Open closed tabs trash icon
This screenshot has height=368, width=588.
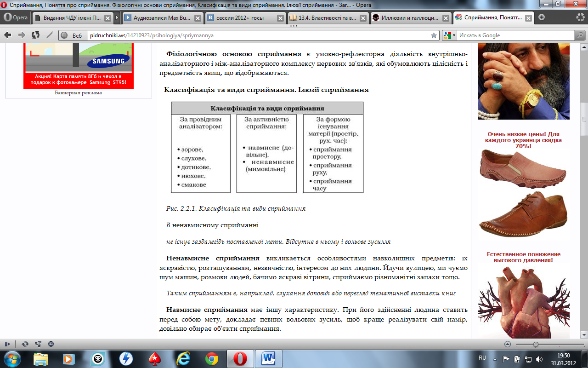(581, 17)
